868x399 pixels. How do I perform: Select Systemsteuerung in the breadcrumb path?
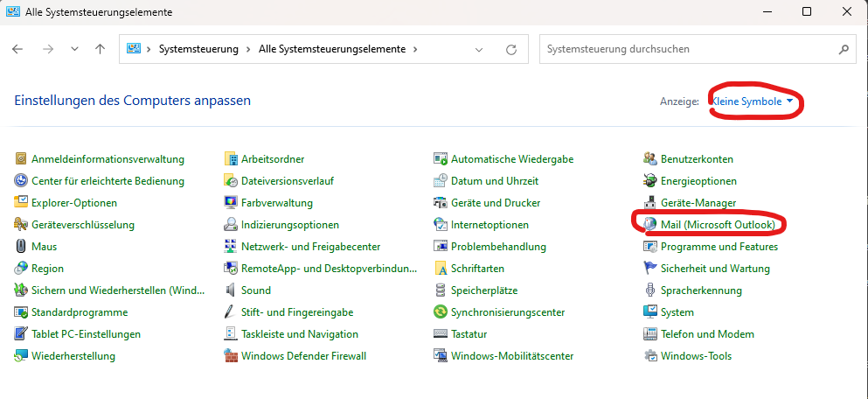pyautogui.click(x=198, y=49)
